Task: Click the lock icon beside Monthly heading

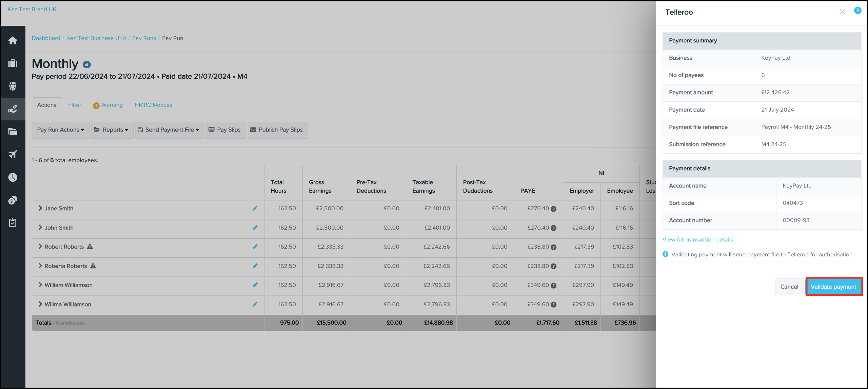Action: click(x=87, y=64)
